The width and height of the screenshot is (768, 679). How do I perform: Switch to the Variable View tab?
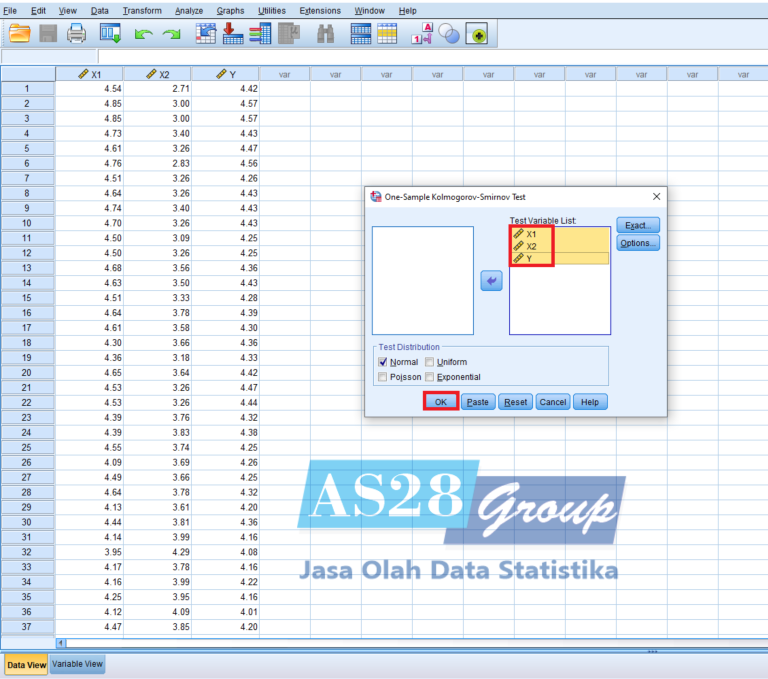pyautogui.click(x=77, y=664)
